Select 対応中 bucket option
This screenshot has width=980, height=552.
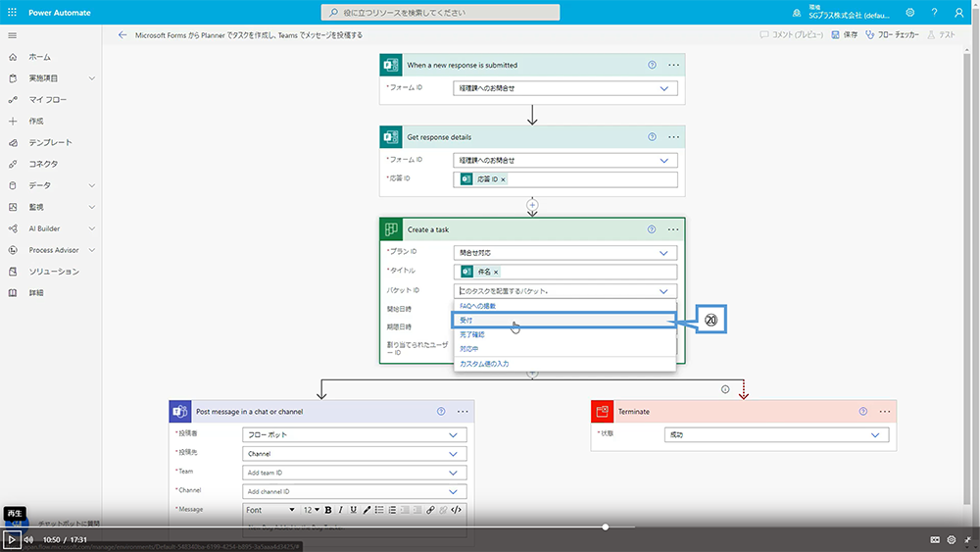click(565, 349)
